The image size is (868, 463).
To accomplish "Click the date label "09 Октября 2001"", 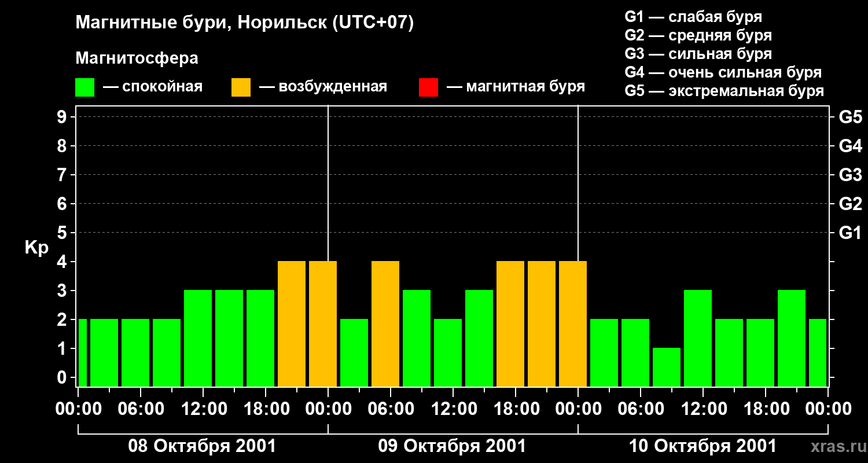I will 452,446.
